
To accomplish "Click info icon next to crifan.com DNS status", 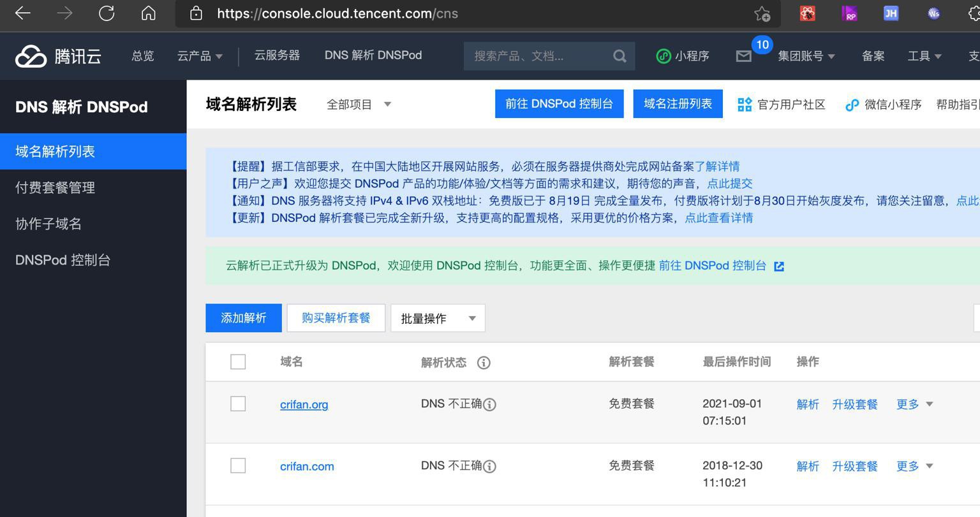I will click(x=489, y=467).
